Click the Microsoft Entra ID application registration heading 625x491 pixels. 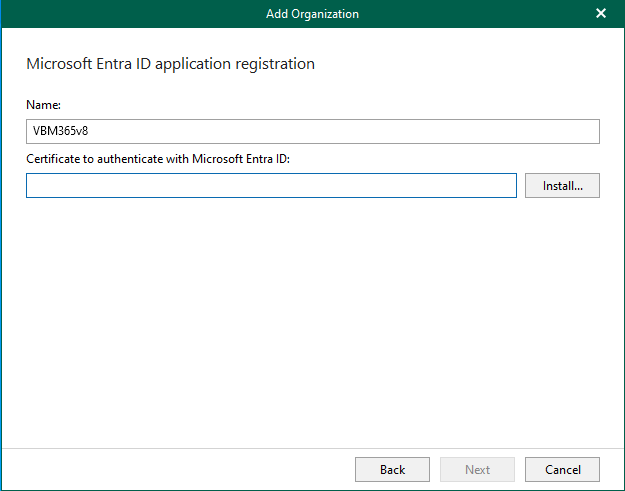pos(170,64)
